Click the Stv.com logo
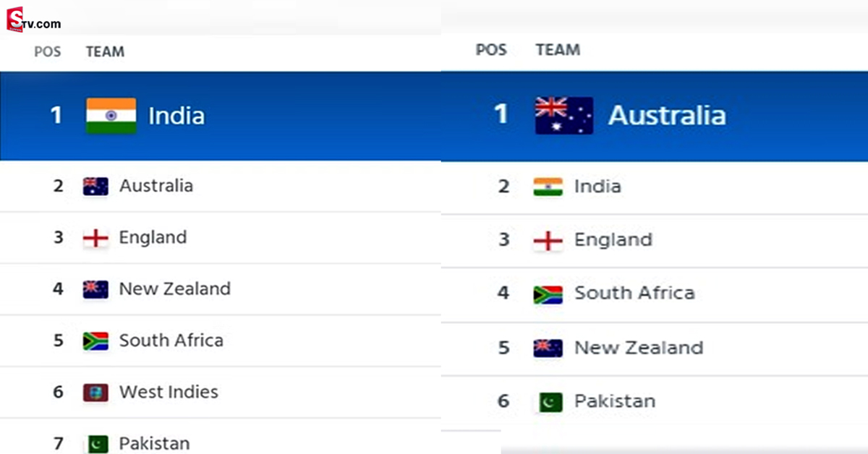868x454 pixels. (34, 22)
